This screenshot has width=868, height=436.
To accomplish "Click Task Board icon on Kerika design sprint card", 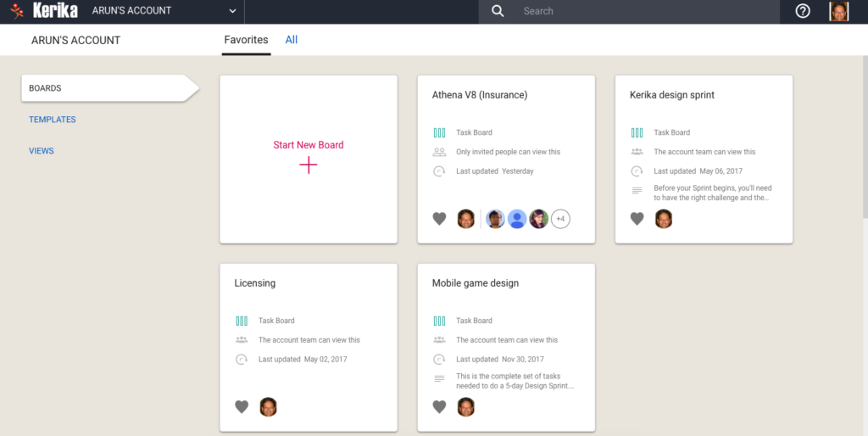I will [637, 133].
